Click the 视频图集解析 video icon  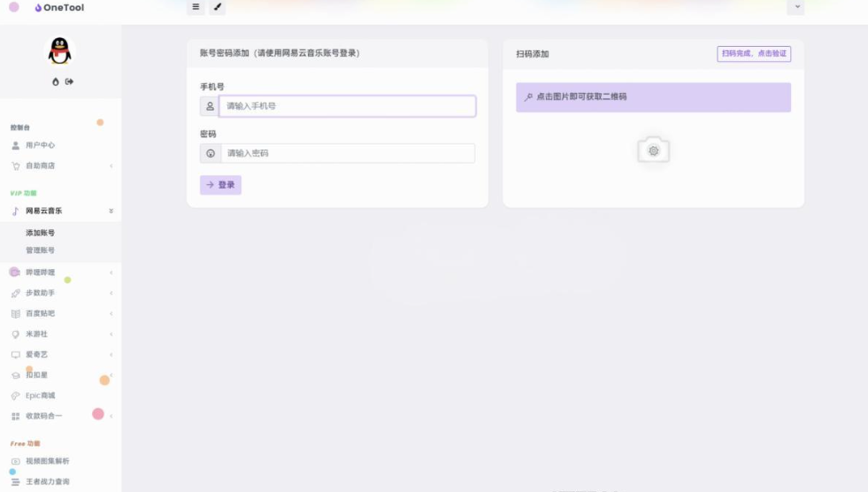[16, 461]
